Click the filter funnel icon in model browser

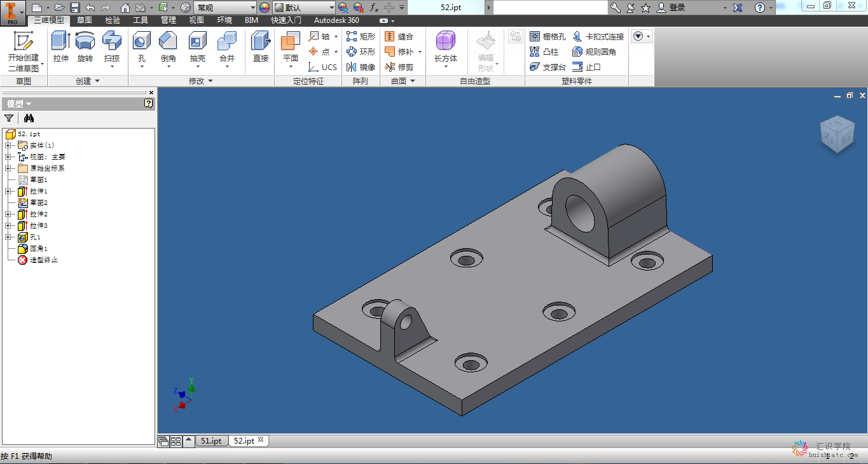(x=9, y=118)
